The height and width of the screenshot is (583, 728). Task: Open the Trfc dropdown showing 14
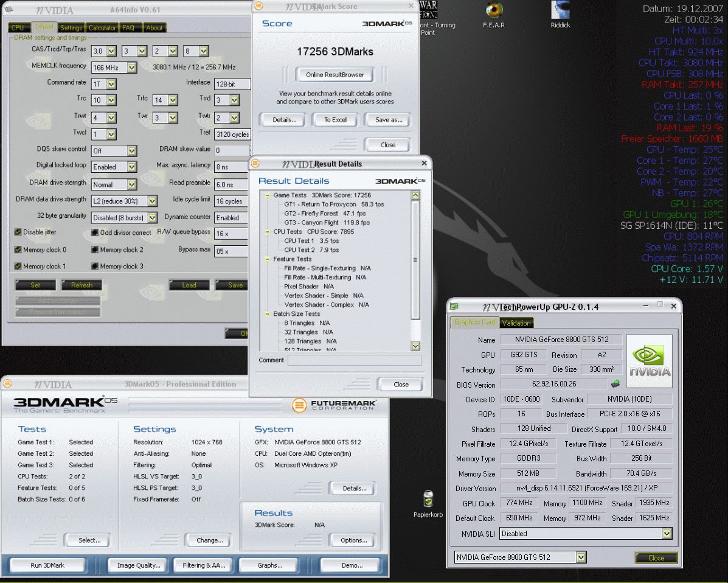[173, 100]
